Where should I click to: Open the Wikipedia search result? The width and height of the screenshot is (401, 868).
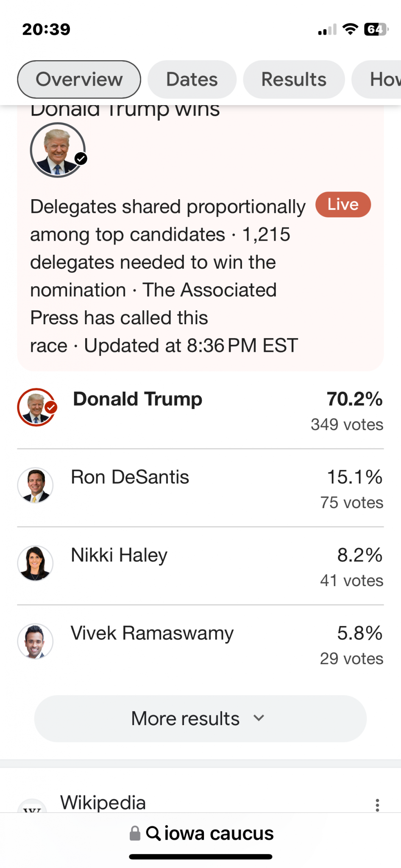103,802
